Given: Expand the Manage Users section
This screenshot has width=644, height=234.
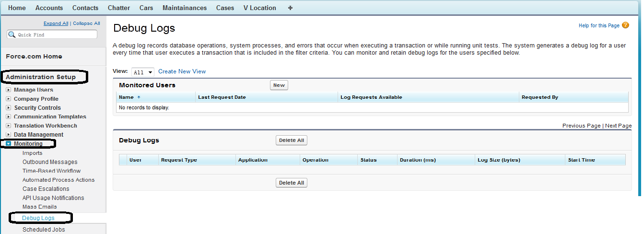Looking at the screenshot, I should 8,90.
